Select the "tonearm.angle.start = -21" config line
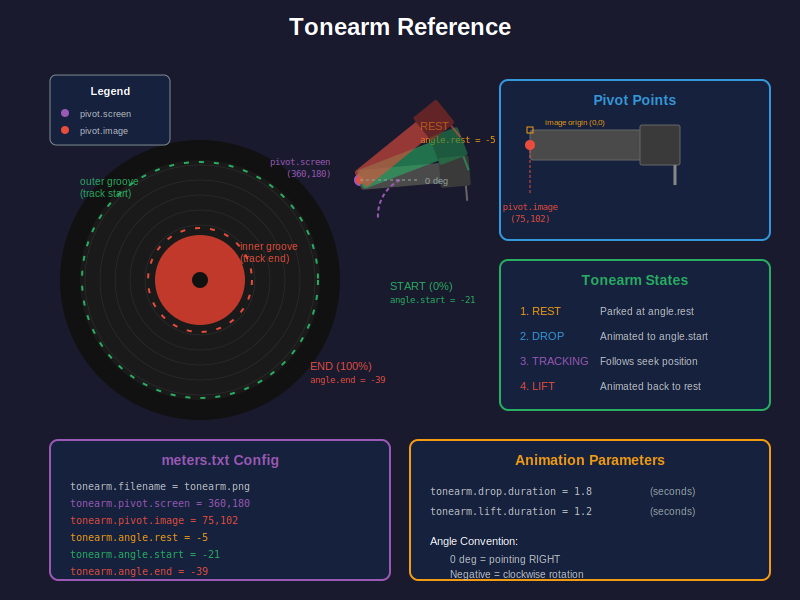The height and width of the screenshot is (600, 800). pos(145,554)
